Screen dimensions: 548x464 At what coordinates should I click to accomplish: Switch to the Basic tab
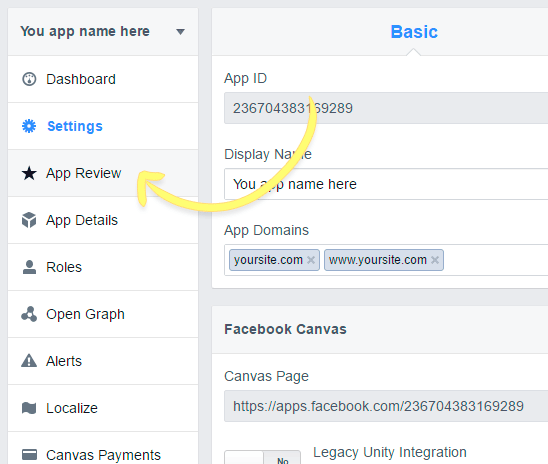tap(414, 32)
